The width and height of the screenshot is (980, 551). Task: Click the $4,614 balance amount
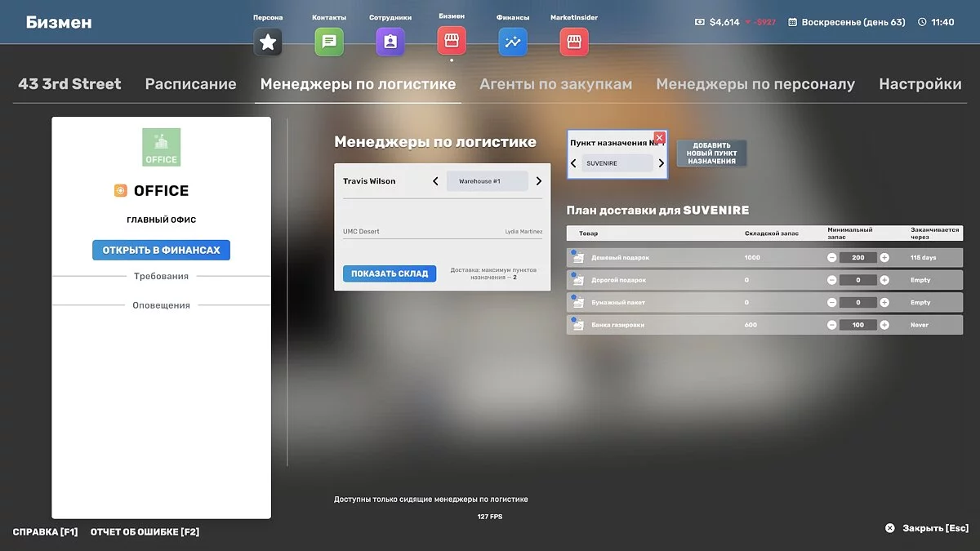click(x=724, y=22)
